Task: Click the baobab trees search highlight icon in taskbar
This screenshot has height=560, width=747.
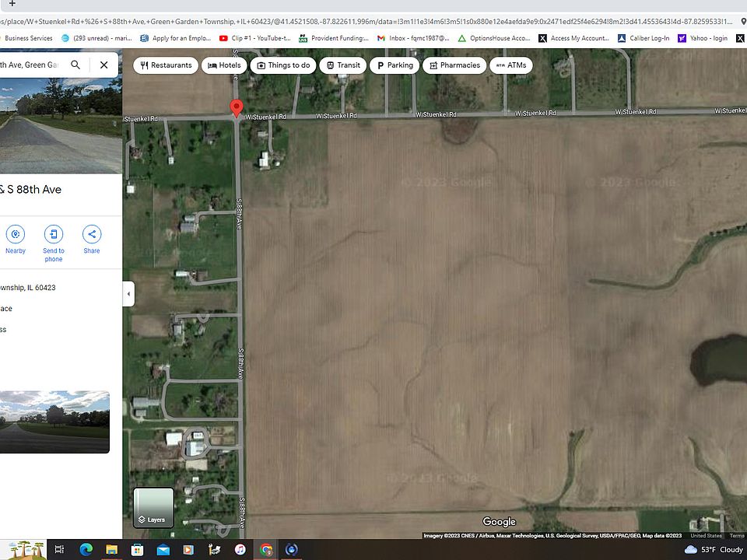Action: click(26, 550)
